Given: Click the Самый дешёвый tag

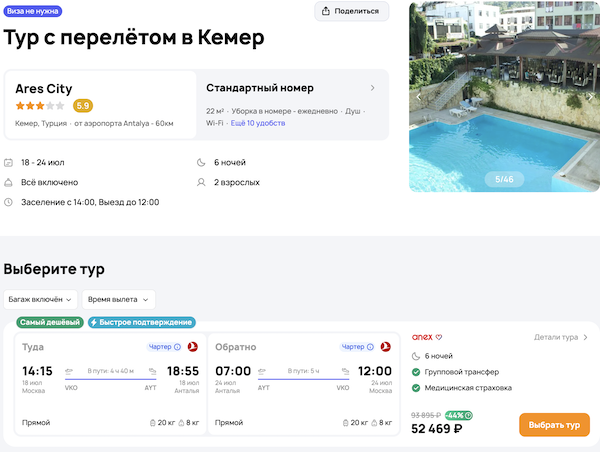Looking at the screenshot, I should point(49,322).
